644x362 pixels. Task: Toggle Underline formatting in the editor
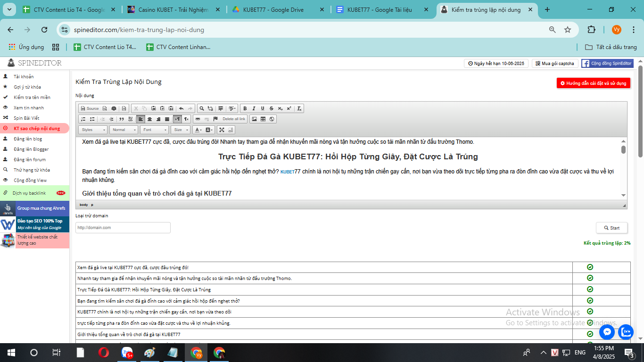click(263, 108)
